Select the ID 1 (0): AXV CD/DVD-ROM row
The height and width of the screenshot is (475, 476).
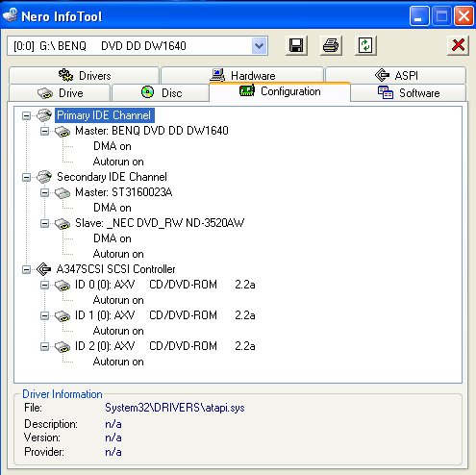[x=165, y=315]
